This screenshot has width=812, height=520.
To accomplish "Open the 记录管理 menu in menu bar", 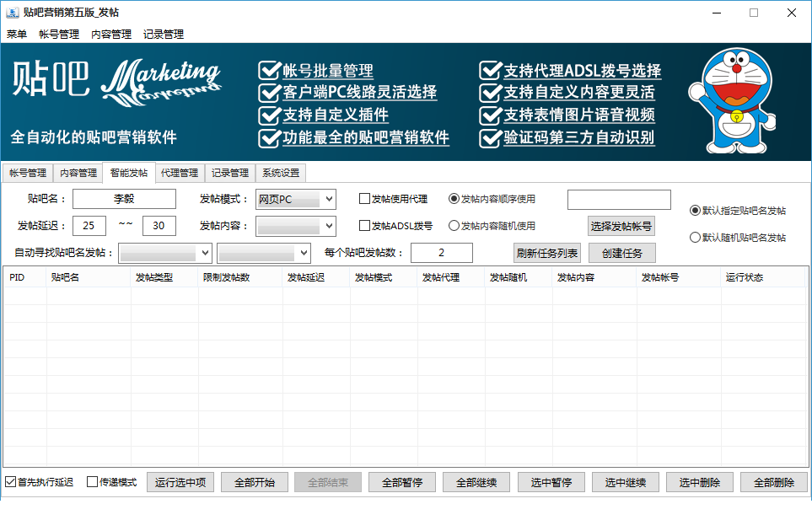I will click(x=164, y=35).
